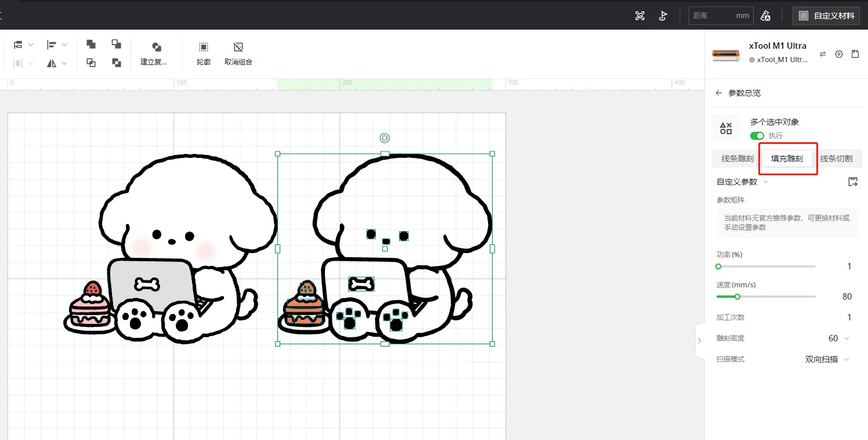Click the 加工次数 value field
The image size is (868, 440).
click(x=849, y=318)
